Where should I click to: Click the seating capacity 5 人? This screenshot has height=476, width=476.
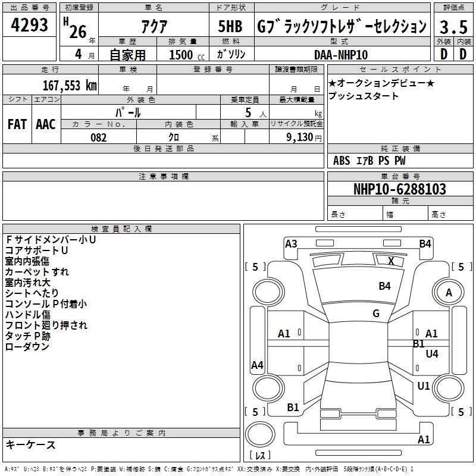[255, 113]
